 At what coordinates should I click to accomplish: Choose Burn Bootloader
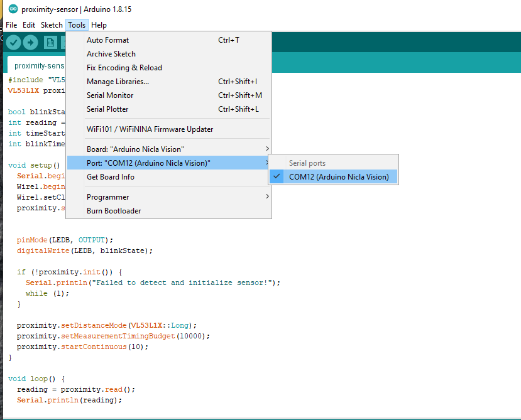114,211
